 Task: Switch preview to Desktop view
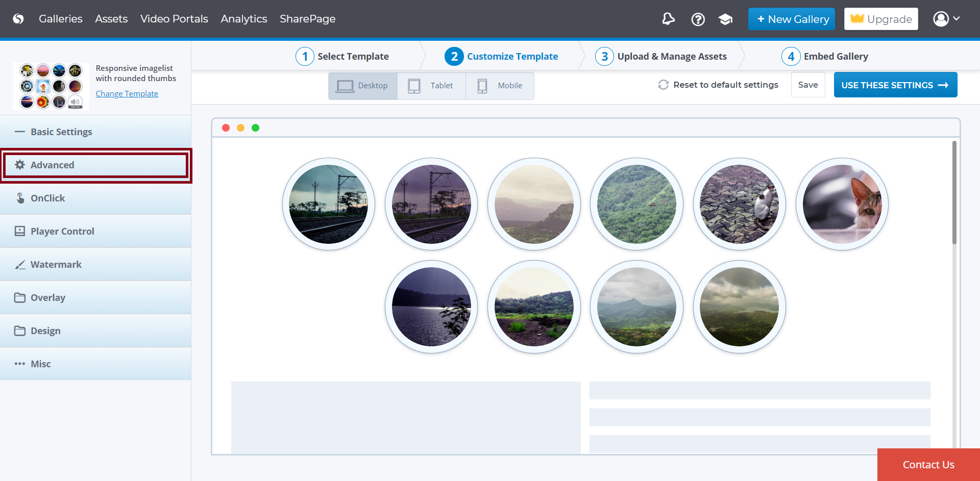pyautogui.click(x=363, y=86)
